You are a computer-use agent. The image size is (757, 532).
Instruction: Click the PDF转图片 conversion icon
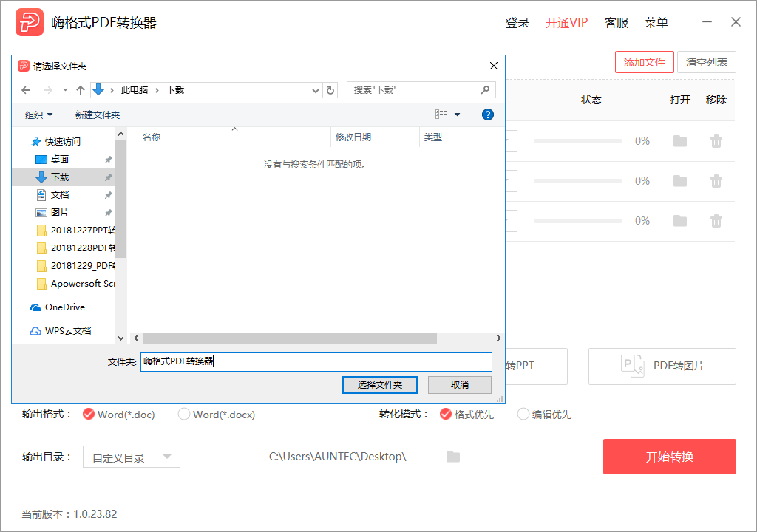(633, 366)
